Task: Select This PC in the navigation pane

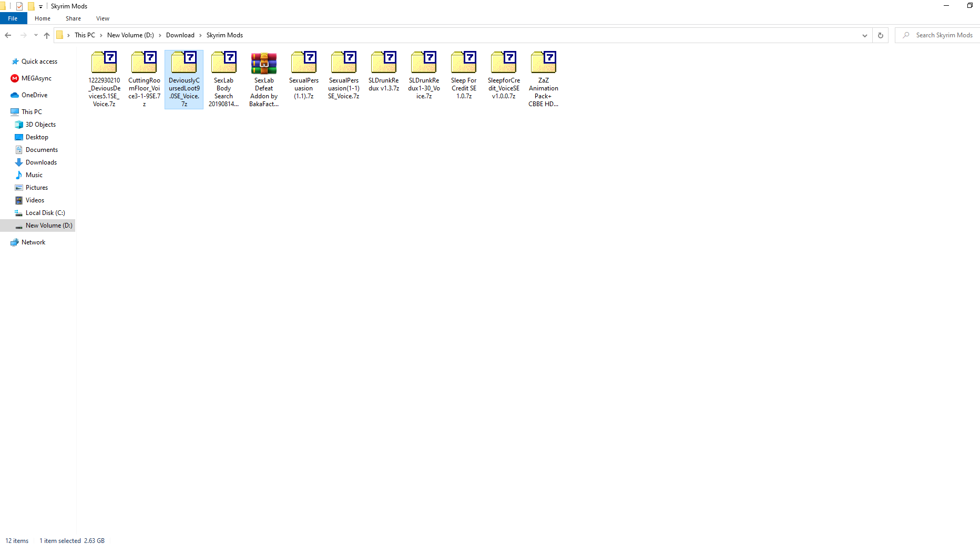Action: [x=32, y=112]
